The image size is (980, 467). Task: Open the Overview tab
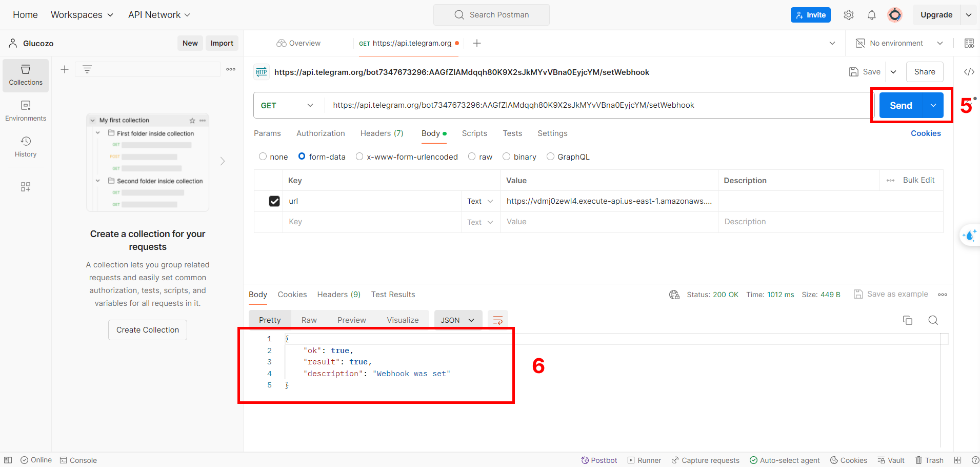click(x=298, y=43)
